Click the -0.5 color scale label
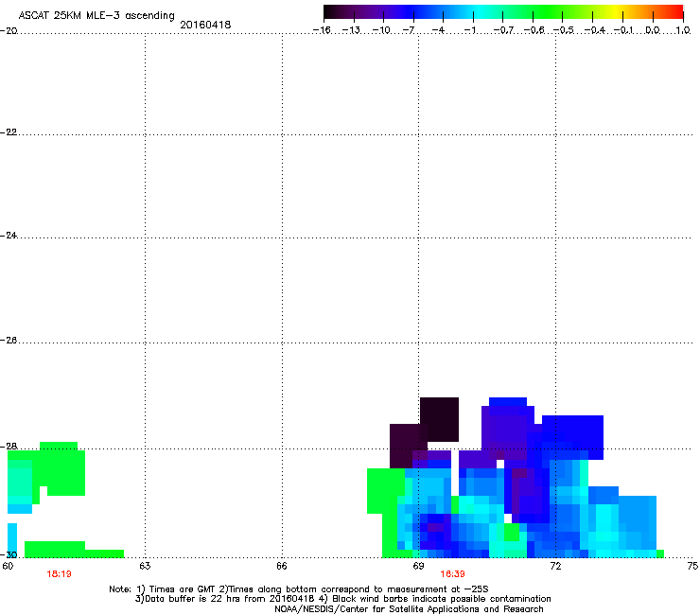700x615 pixels. (564, 30)
